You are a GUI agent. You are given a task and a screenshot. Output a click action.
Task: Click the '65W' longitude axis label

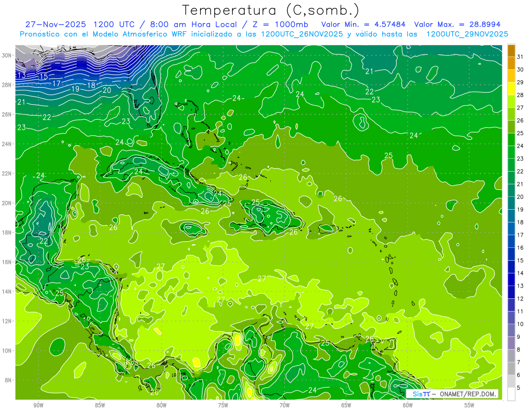[346, 405]
